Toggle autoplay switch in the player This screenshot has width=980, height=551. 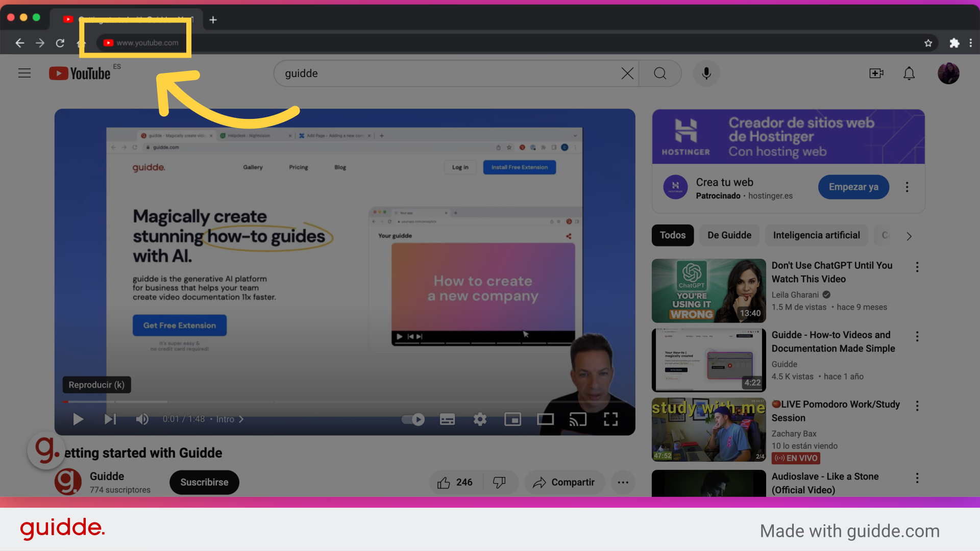(413, 419)
